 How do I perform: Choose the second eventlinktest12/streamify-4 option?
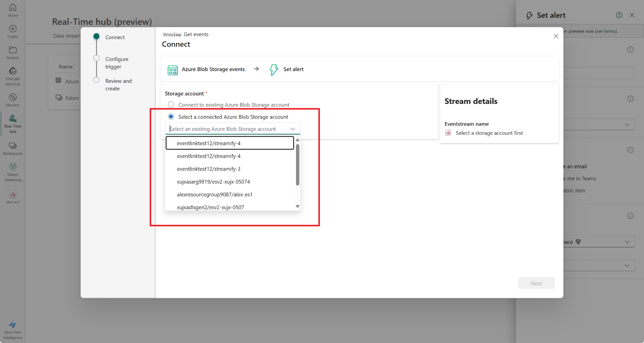pos(230,156)
